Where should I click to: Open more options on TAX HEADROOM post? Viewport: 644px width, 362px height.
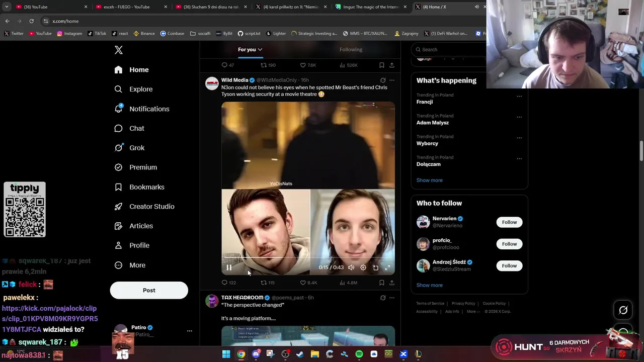[x=391, y=298]
